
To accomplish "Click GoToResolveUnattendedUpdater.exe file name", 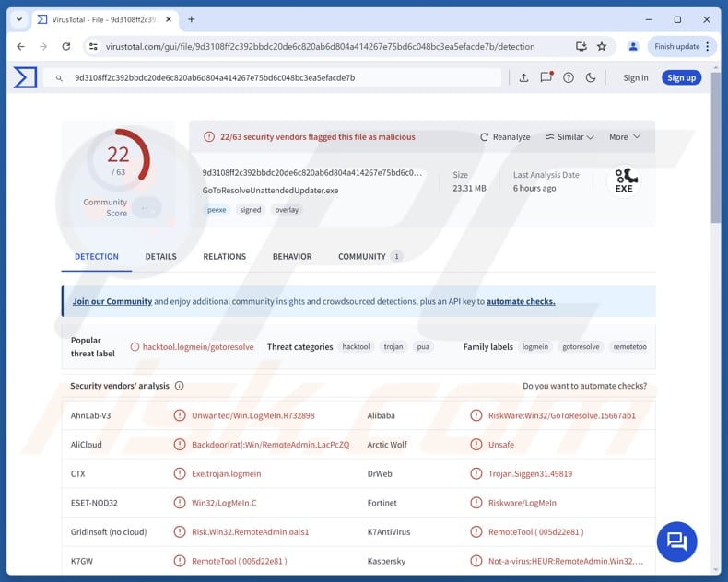I will tap(270, 191).
